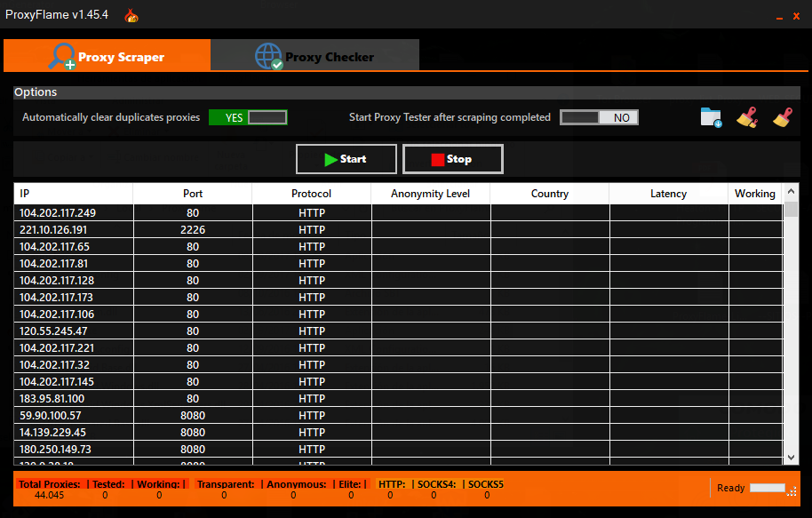Select the row 104.202.117.221
This screenshot has height=518, width=812.
pos(398,348)
